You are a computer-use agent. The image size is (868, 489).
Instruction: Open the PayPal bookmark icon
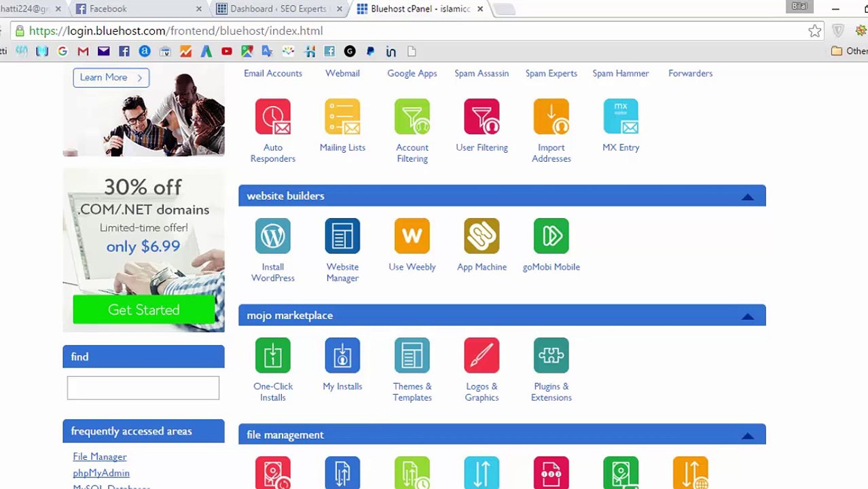point(370,51)
